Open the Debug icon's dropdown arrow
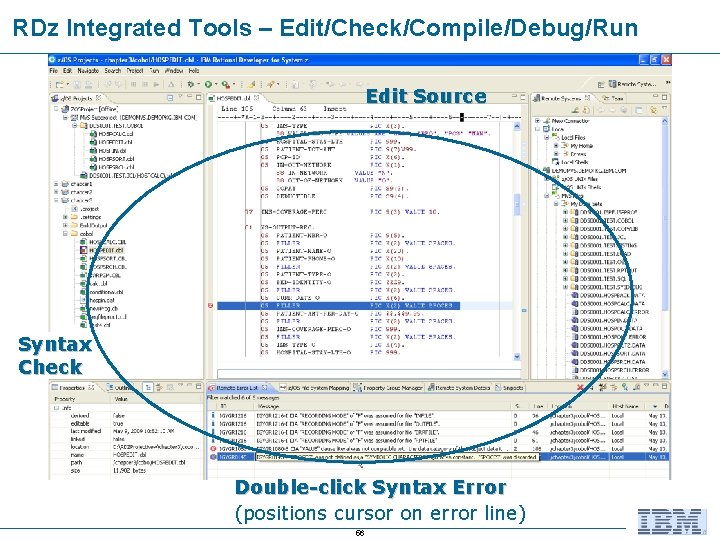This screenshot has height=540, width=720. tap(198, 84)
